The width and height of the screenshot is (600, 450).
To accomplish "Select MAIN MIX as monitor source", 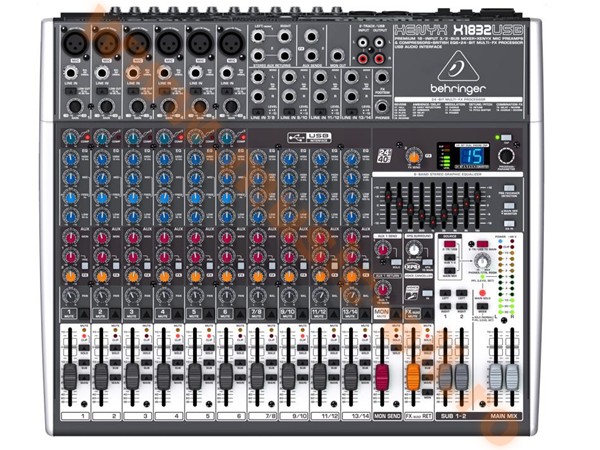I will tap(450, 271).
